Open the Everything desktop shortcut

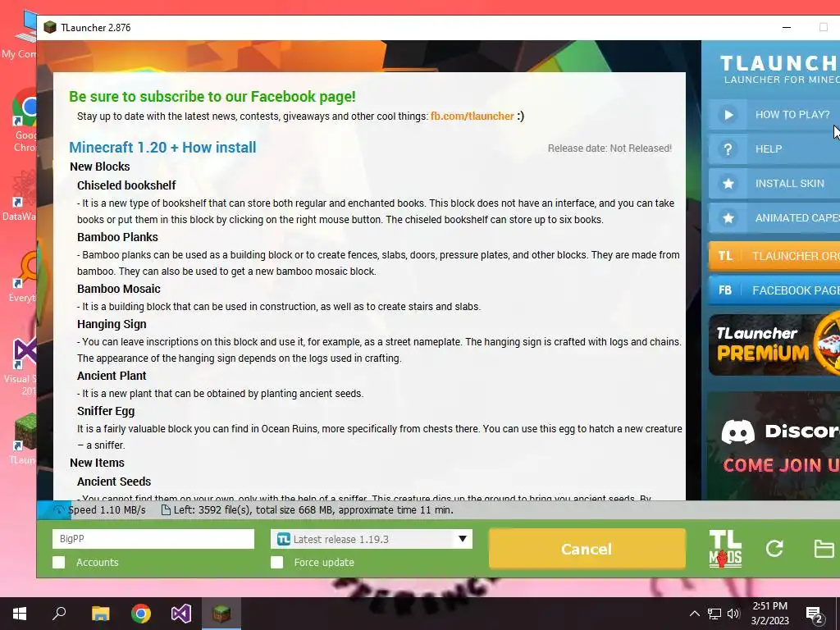coord(24,276)
